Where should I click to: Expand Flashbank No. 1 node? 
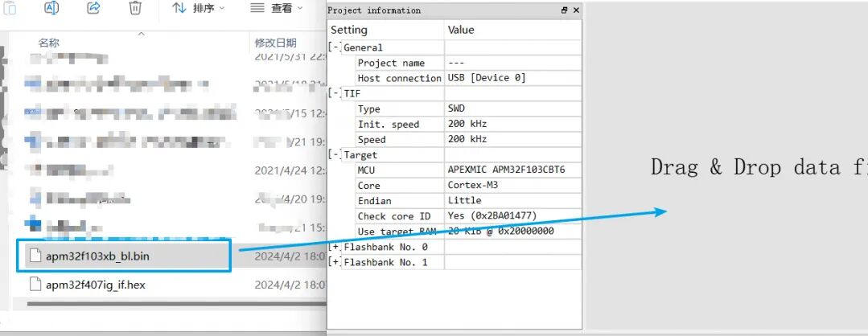pyautogui.click(x=334, y=263)
